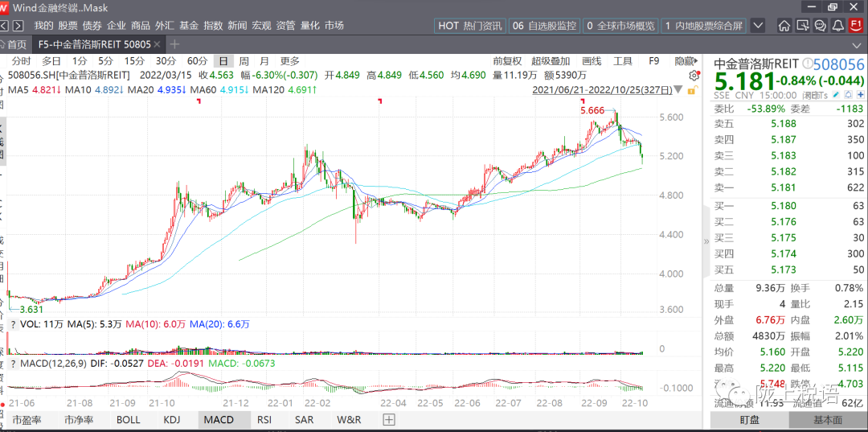
Task: Open the notifications bell in top toolbar
Action: coord(838,26)
